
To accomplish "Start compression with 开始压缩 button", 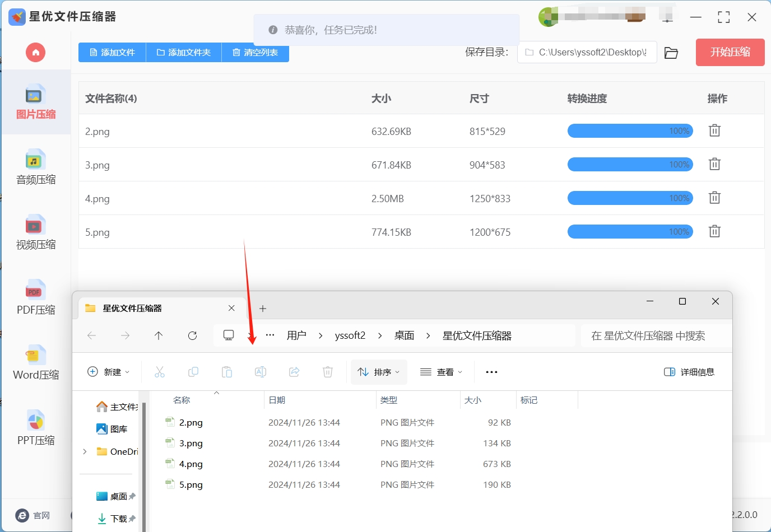I will tap(730, 52).
